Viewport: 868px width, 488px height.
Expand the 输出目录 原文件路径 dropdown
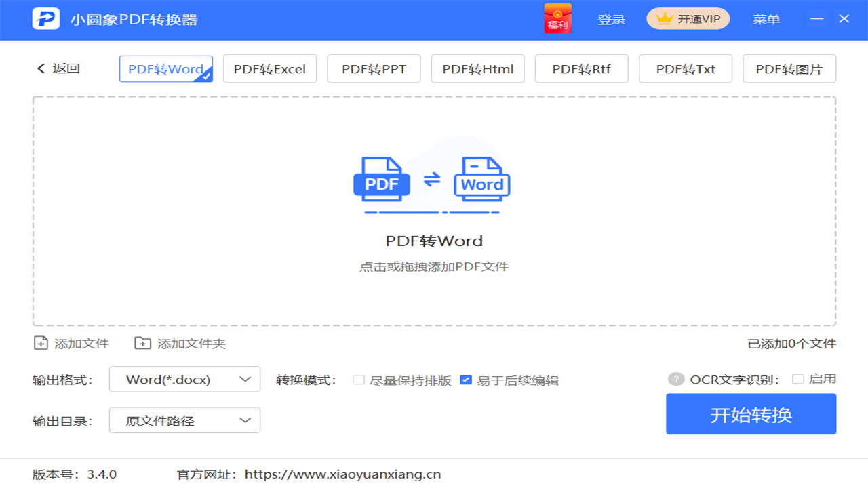pos(184,420)
